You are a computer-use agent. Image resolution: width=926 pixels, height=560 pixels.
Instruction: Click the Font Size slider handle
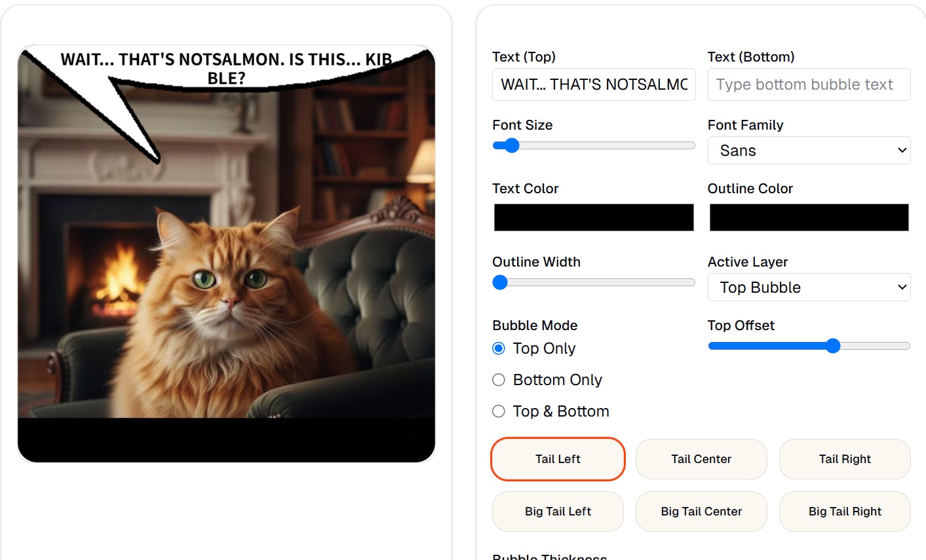[x=511, y=145]
